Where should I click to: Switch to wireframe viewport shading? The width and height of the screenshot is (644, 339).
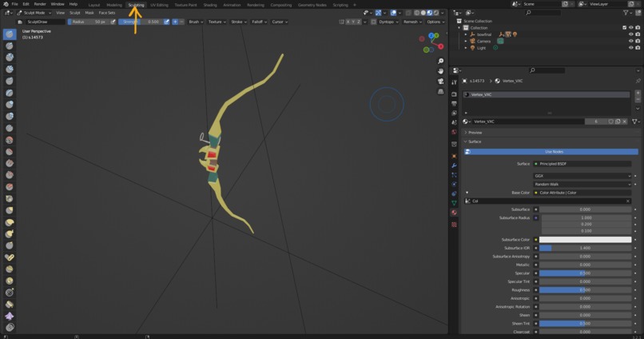click(416, 13)
